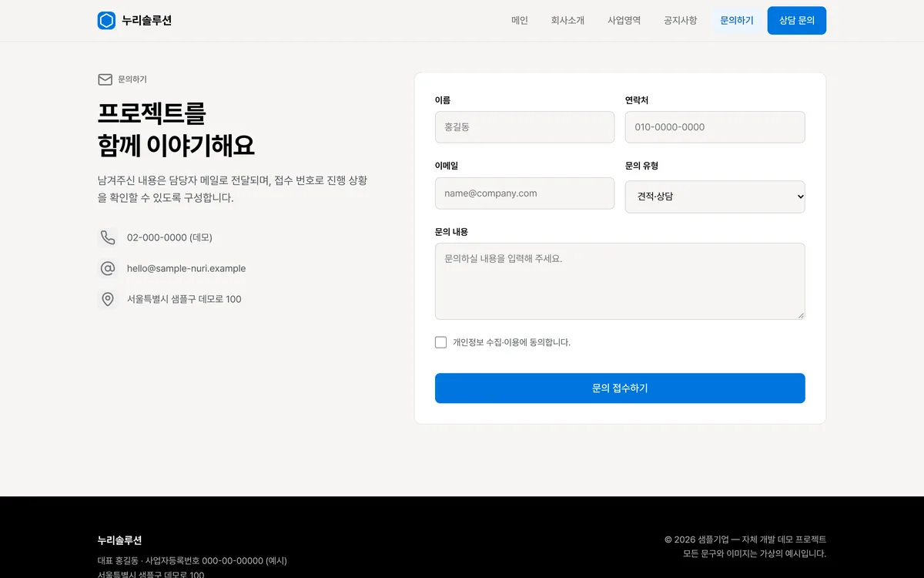Click the hello@sample-nuri.example email text

[186, 268]
